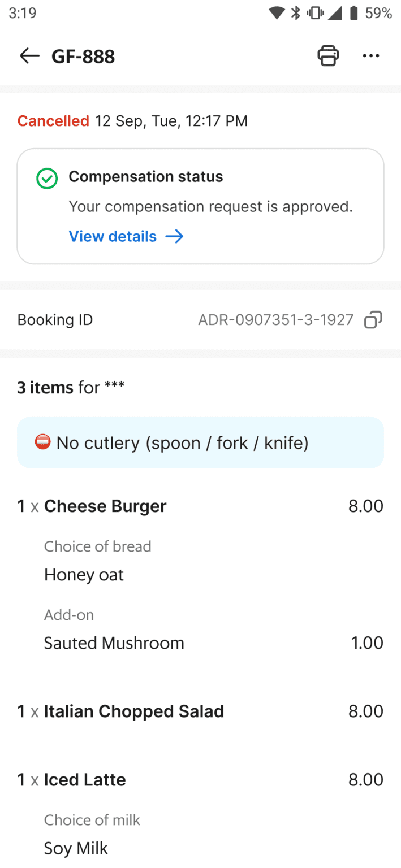Open the three-dot more options menu
This screenshot has width=401, height=868.
[371, 56]
